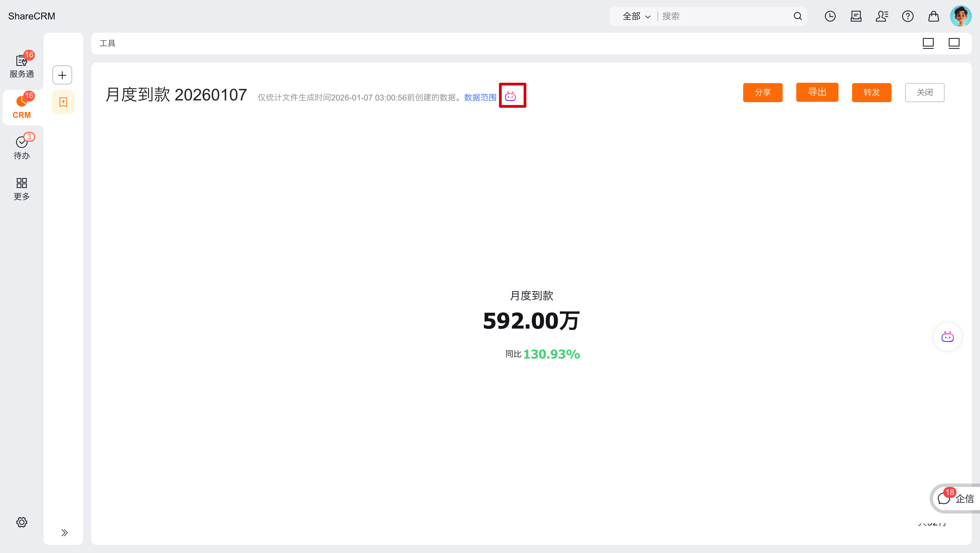Expand sidebar with double chevron
This screenshot has width=980, height=553.
[x=64, y=533]
